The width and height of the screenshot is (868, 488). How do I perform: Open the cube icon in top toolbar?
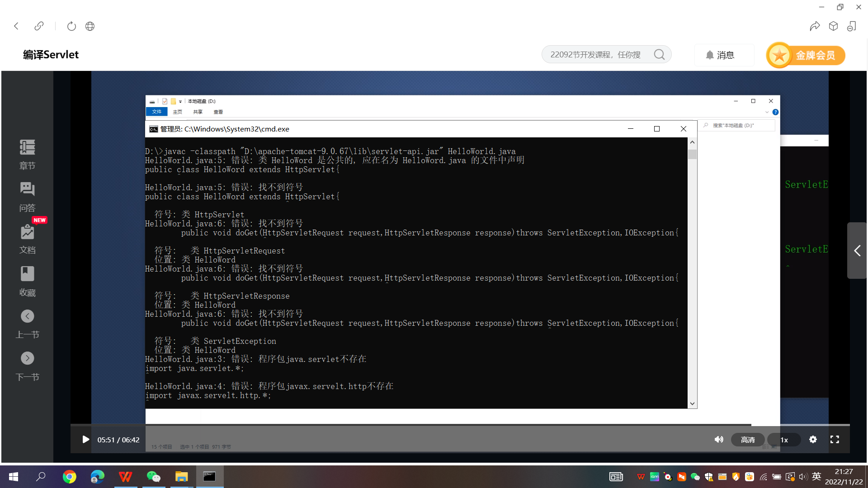coord(833,26)
